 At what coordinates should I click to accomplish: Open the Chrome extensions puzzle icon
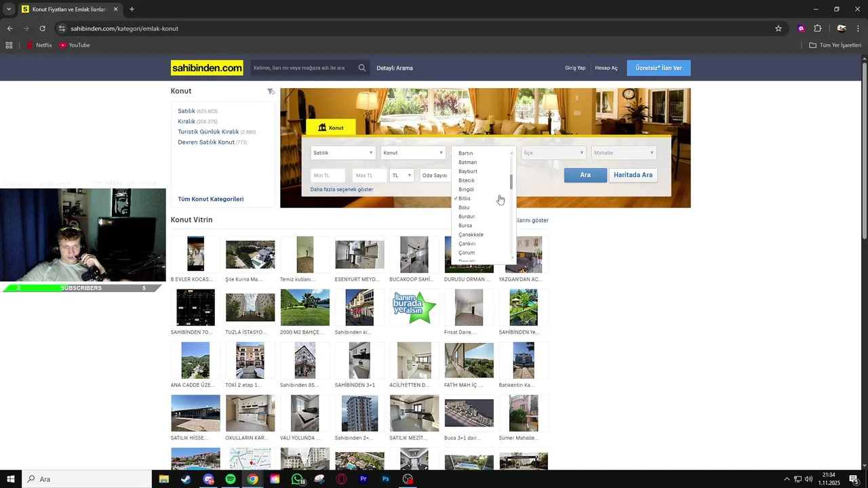tap(818, 28)
